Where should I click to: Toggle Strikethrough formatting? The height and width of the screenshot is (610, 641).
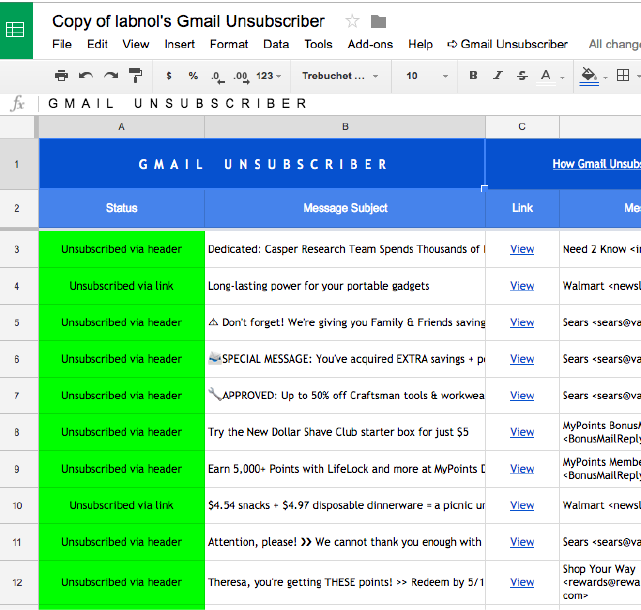tap(522, 75)
